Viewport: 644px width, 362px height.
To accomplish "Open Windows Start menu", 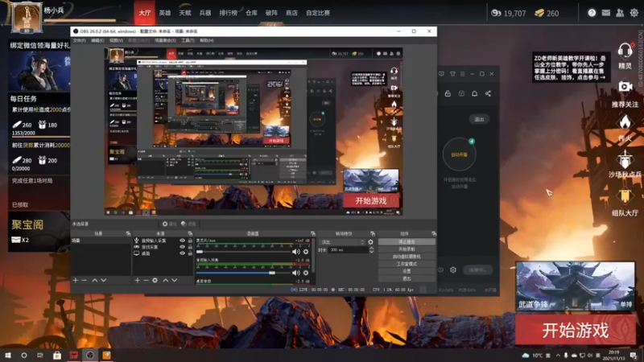I will coord(8,355).
